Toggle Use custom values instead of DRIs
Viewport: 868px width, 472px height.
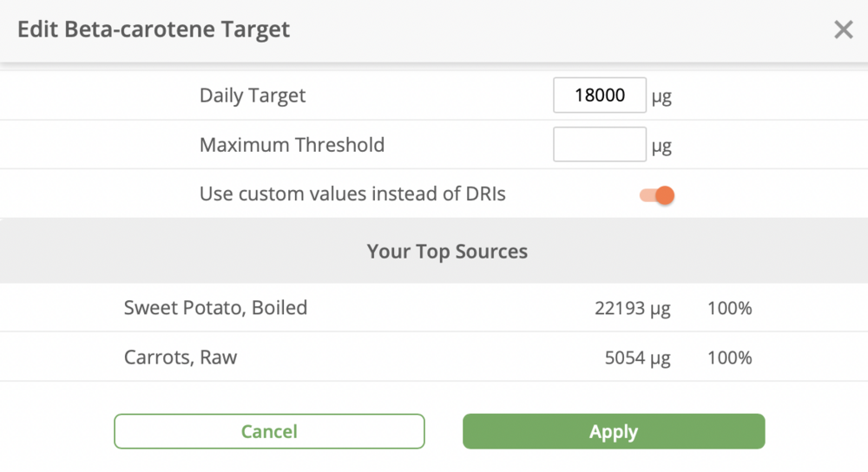tap(657, 195)
